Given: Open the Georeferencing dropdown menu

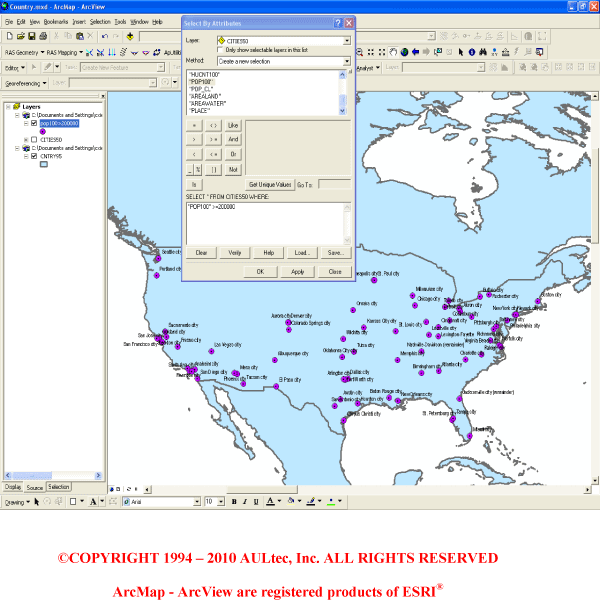Looking at the screenshot, I should point(25,83).
